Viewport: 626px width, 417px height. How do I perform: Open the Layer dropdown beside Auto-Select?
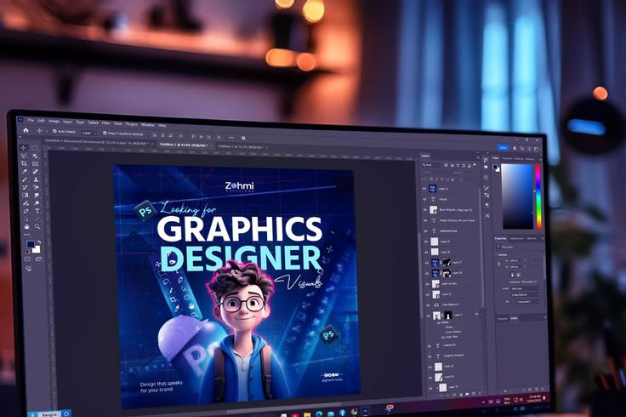90,132
